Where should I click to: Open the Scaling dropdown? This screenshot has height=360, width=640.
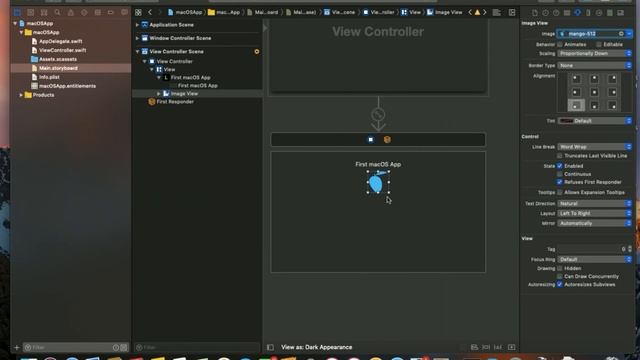(594, 53)
